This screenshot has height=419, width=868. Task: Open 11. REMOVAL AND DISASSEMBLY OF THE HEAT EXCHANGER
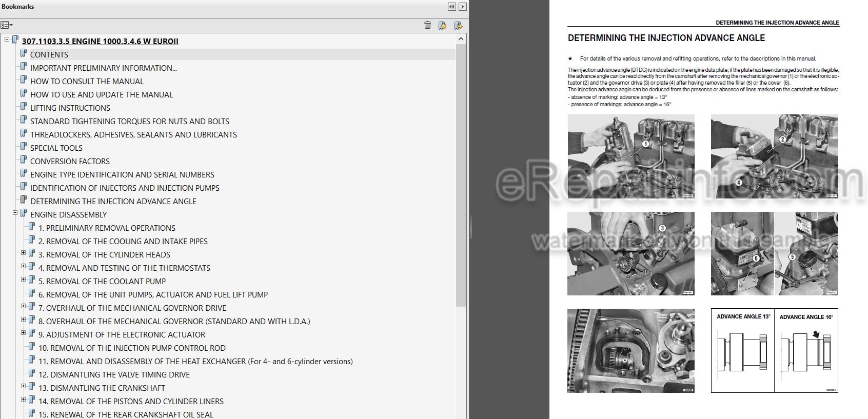(x=195, y=362)
